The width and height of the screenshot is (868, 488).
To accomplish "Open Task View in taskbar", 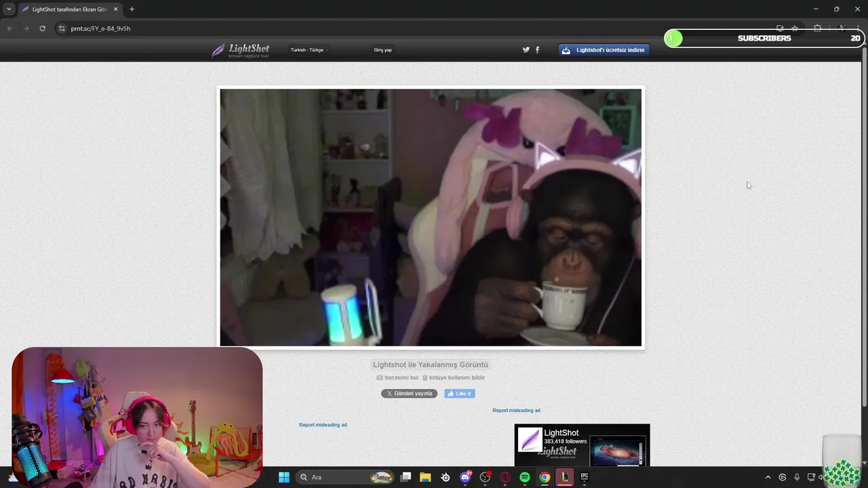I will (x=406, y=477).
